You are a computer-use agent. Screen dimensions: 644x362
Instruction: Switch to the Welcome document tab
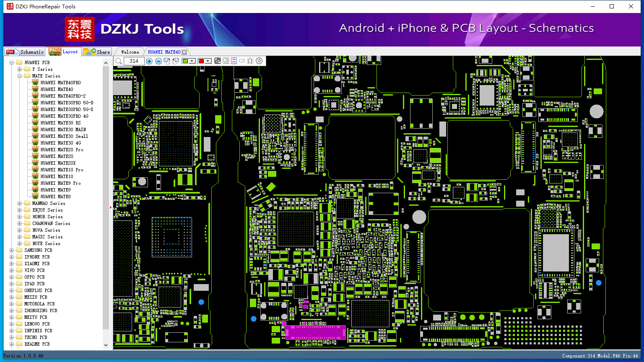130,52
